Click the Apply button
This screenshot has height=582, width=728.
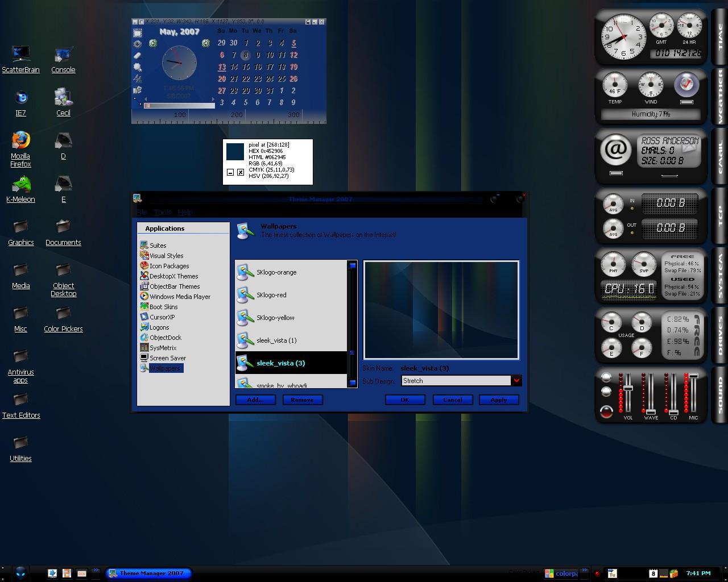[499, 400]
